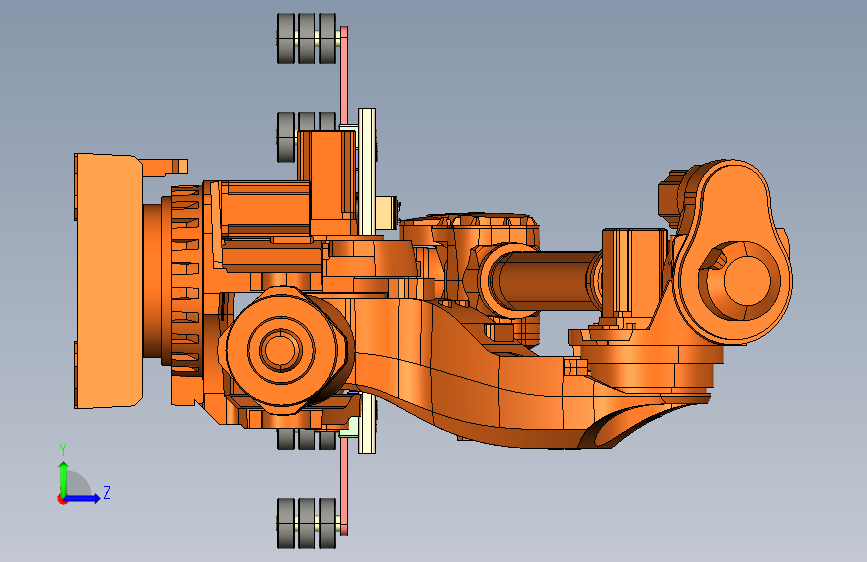This screenshot has height=562, width=867.
Task: Select the round concentric joint hub near the base
Action: (x=282, y=350)
